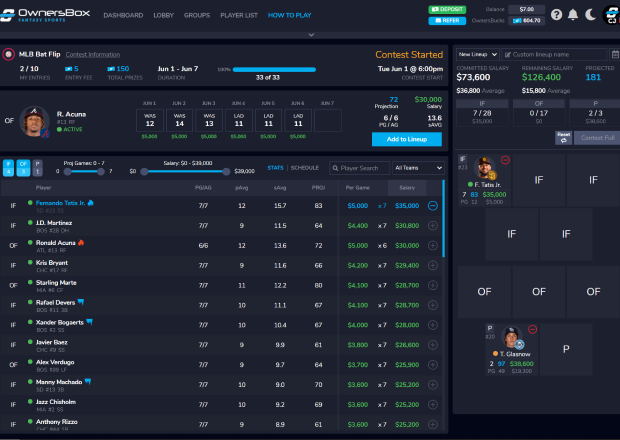This screenshot has width=620, height=440.
Task: Add J.D. Martinez with plus icon
Action: (x=433, y=225)
